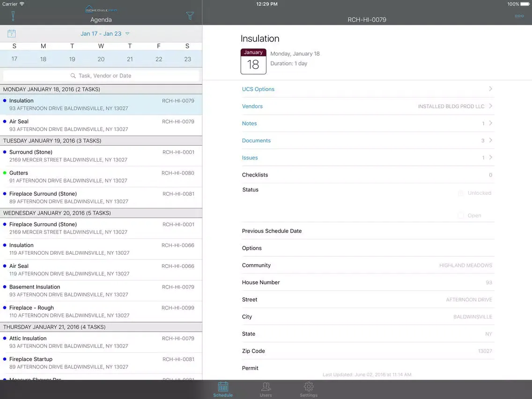This screenshot has height=399, width=532.
Task: Select the Gutters task
Action: pos(101,177)
